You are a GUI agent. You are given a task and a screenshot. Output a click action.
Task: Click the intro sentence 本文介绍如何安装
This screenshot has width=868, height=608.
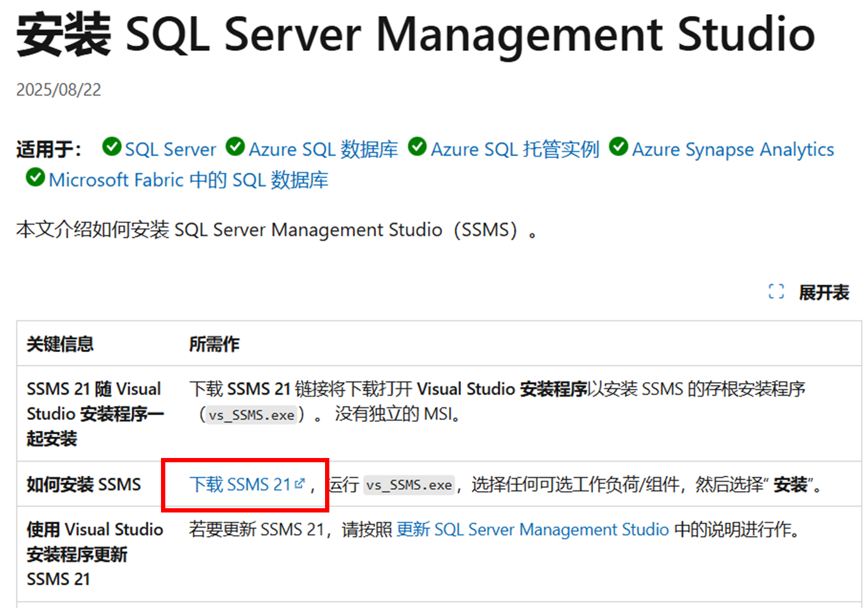coord(277,230)
